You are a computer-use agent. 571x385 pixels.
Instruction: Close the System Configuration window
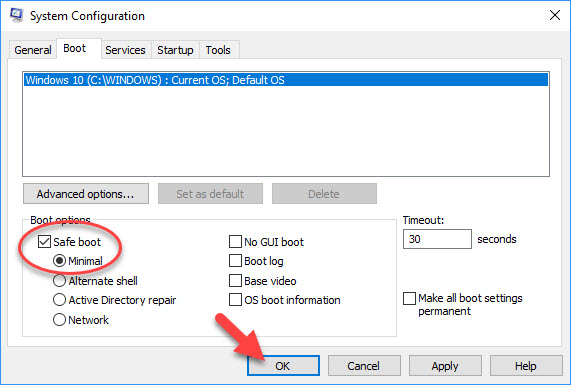pos(555,15)
